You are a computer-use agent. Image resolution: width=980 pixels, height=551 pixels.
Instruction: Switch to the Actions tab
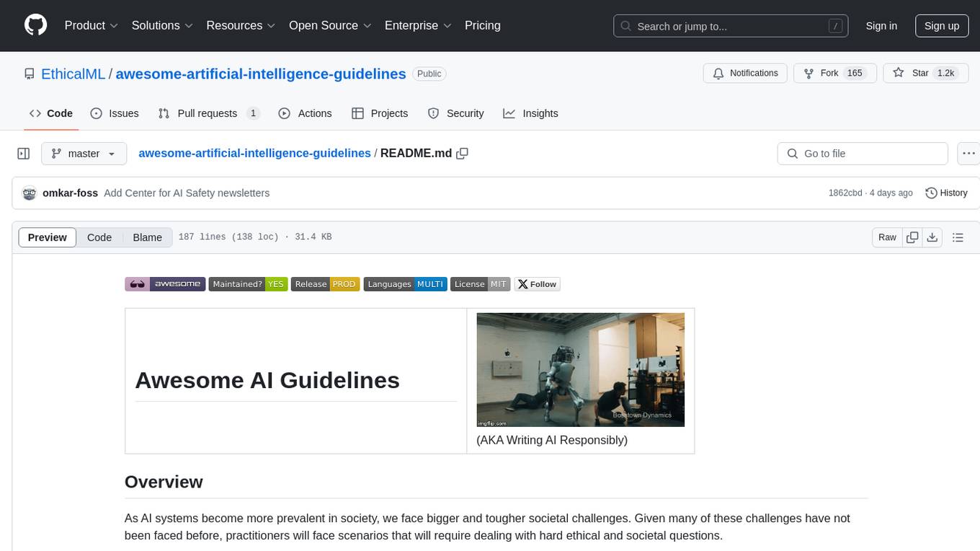click(305, 113)
